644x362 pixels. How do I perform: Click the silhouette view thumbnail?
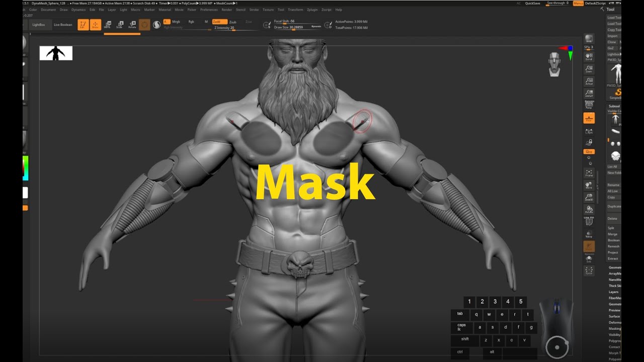pyautogui.click(x=56, y=53)
